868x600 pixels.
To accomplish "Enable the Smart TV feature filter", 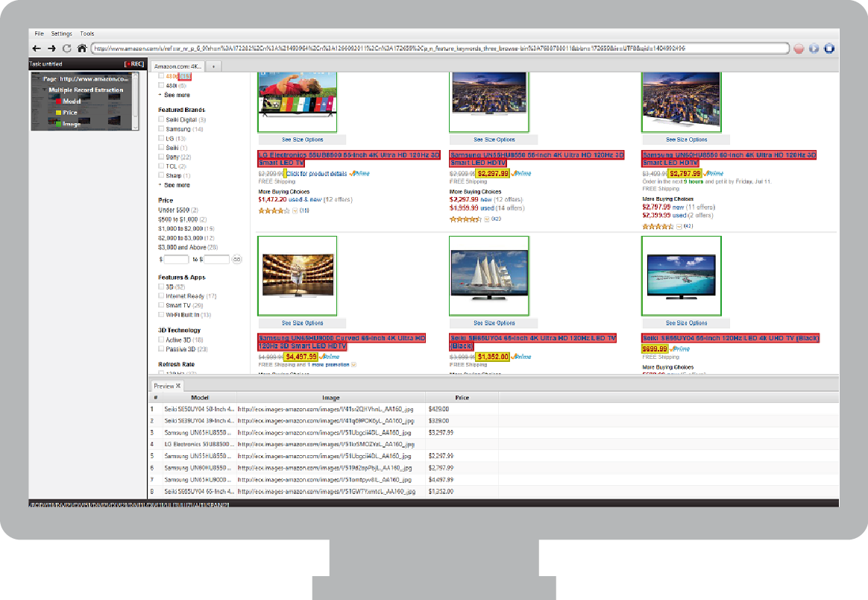I will (x=161, y=304).
